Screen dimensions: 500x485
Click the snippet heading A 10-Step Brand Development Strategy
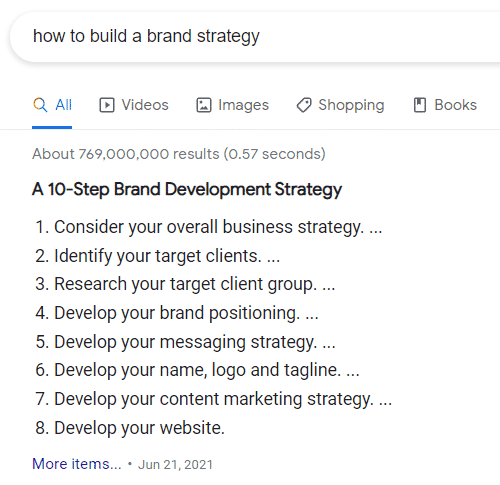click(x=187, y=190)
